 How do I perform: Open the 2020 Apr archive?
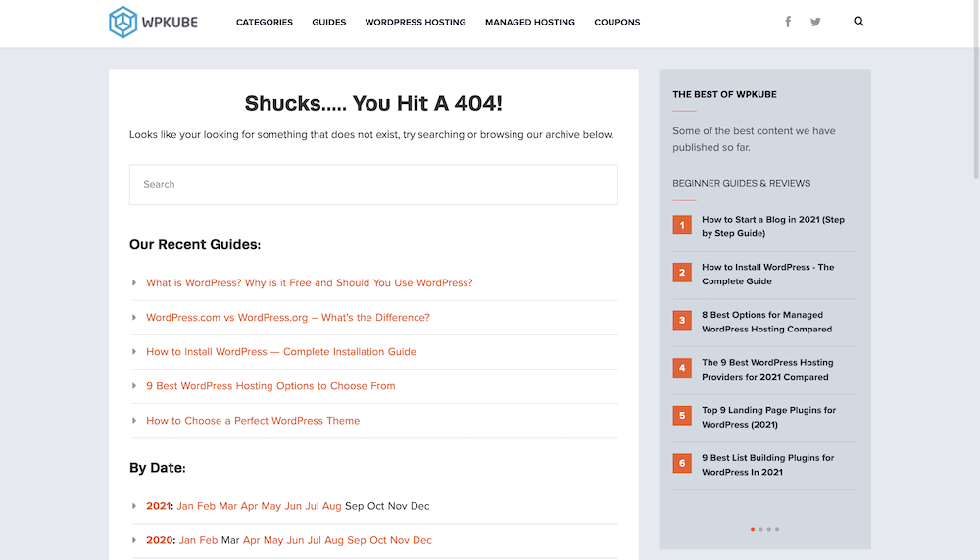[251, 540]
